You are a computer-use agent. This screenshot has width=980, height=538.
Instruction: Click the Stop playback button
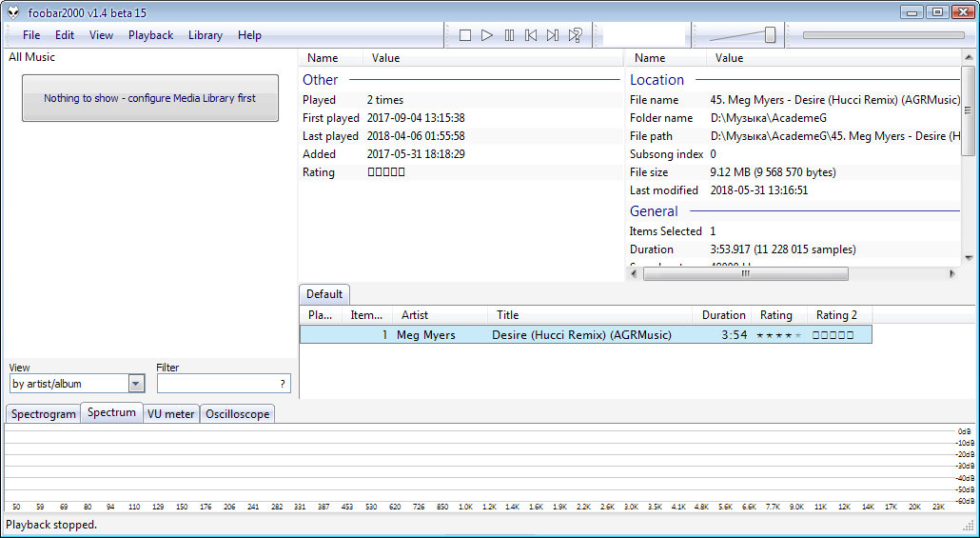(x=465, y=35)
